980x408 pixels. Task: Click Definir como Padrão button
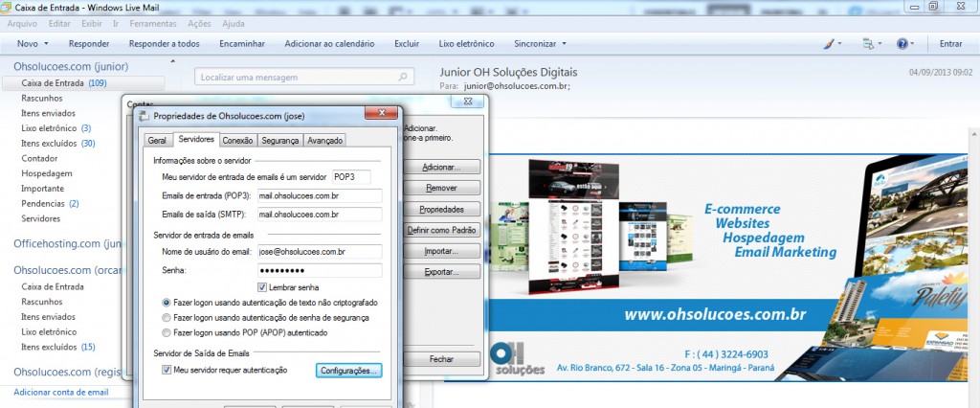441,230
